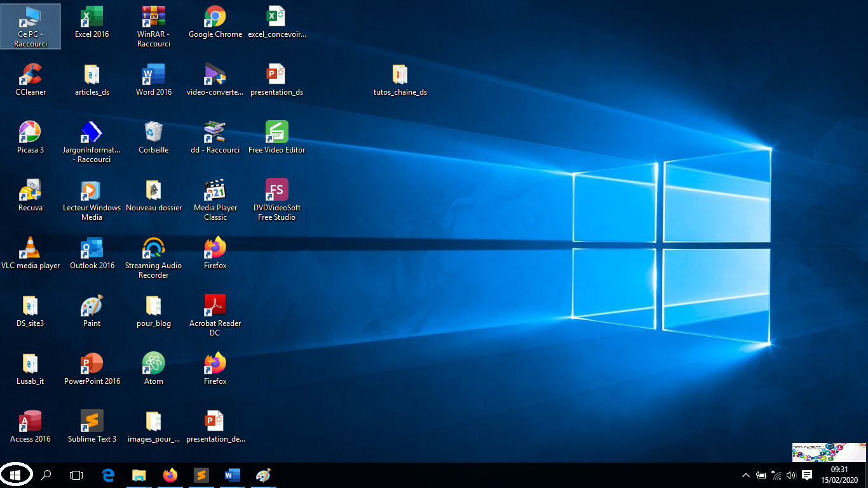Select the Sublime Text 3 desktop shortcut
This screenshot has height=488, width=868.
[x=92, y=427]
